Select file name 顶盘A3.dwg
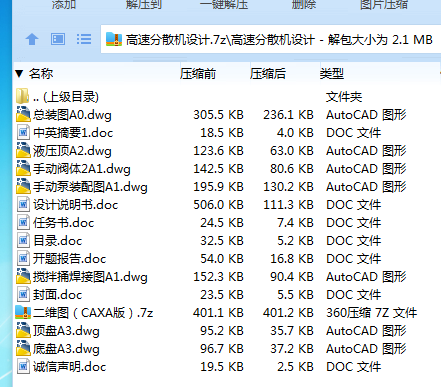The height and width of the screenshot is (387, 441). (x=66, y=331)
